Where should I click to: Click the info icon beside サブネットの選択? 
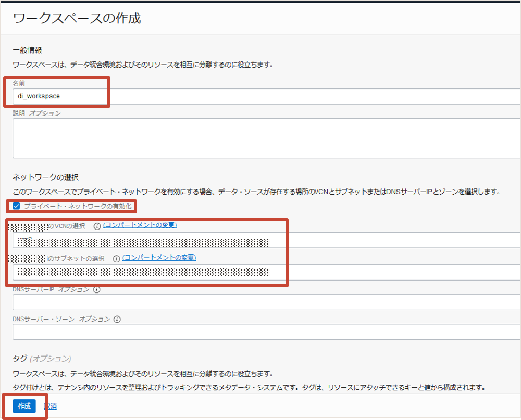[116, 259]
